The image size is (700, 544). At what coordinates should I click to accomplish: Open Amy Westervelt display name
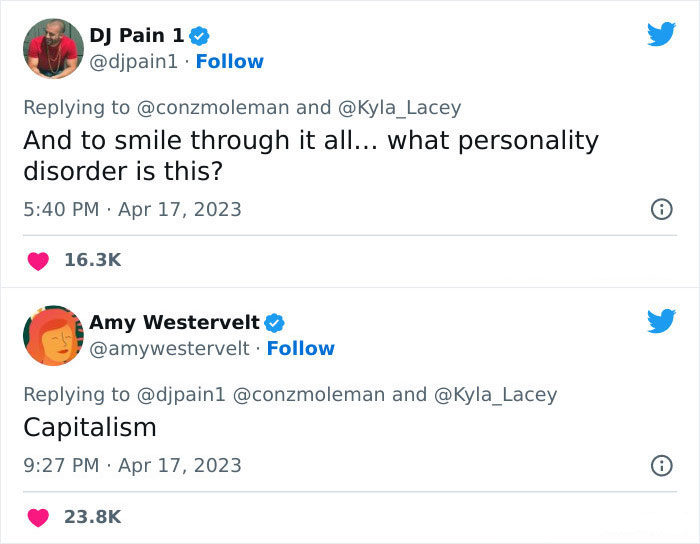coord(175,322)
